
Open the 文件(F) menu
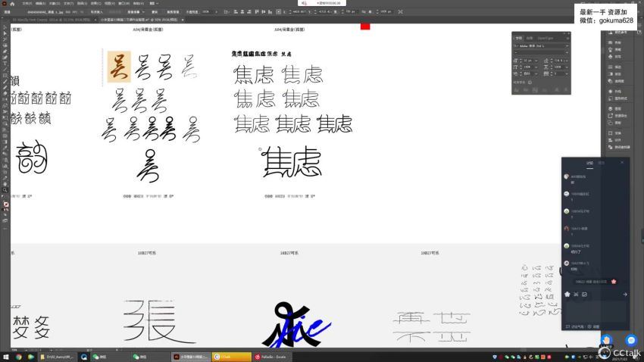coord(25,3)
